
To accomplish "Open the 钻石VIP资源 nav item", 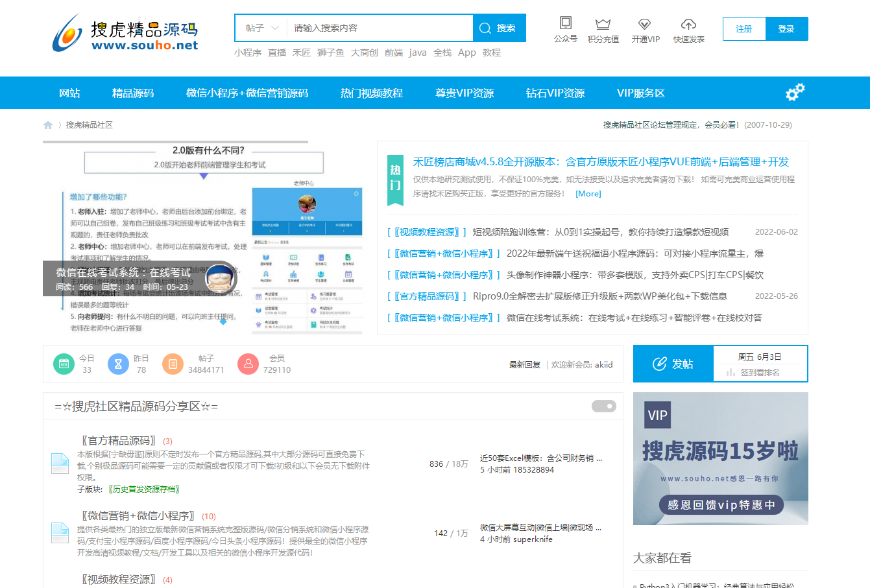I will coord(555,93).
